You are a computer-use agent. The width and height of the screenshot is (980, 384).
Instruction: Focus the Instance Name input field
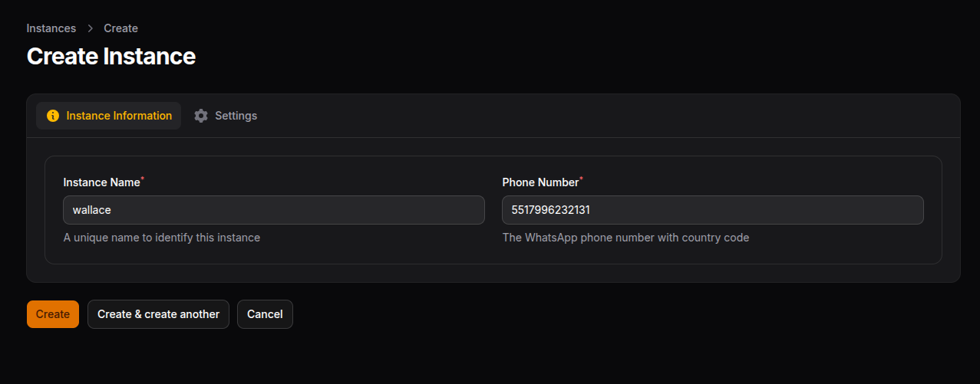[274, 210]
